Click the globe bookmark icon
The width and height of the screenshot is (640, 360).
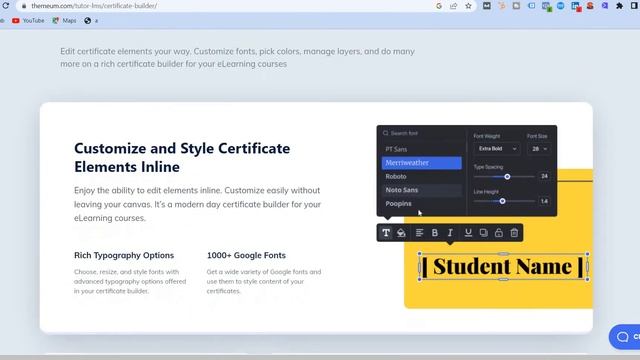click(x=87, y=20)
